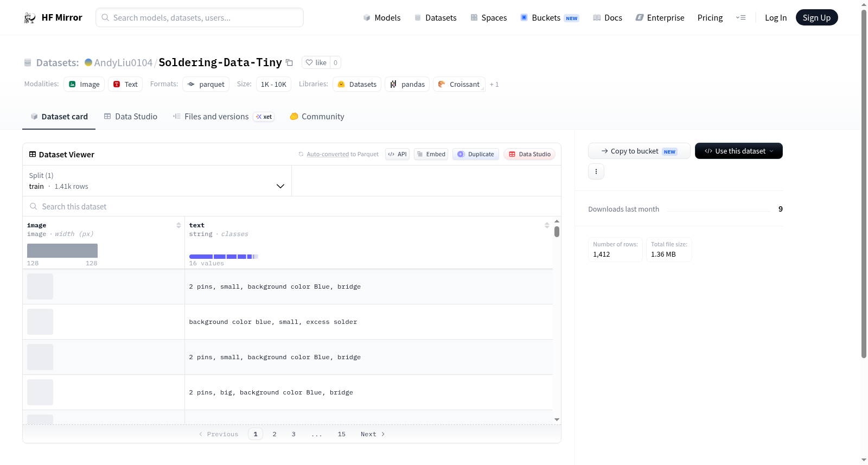Screen dimensions: 868x465
Task: Open Enterprise in top navigation
Action: (x=660, y=18)
